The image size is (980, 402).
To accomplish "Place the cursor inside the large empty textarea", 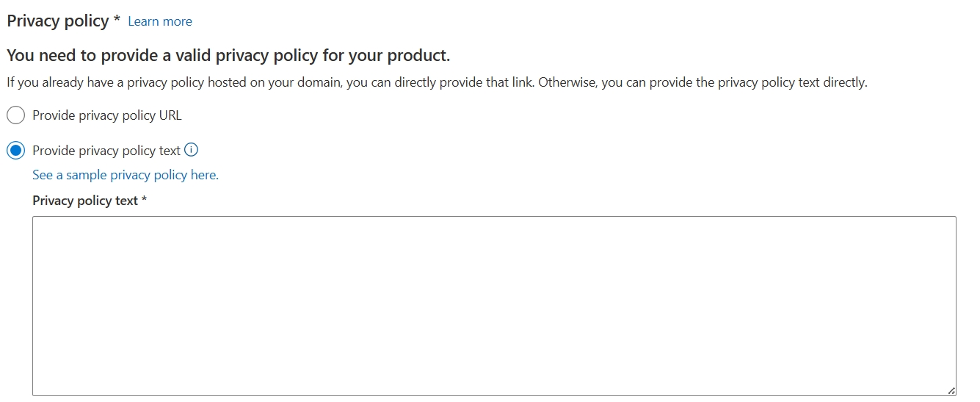I will (494, 306).
